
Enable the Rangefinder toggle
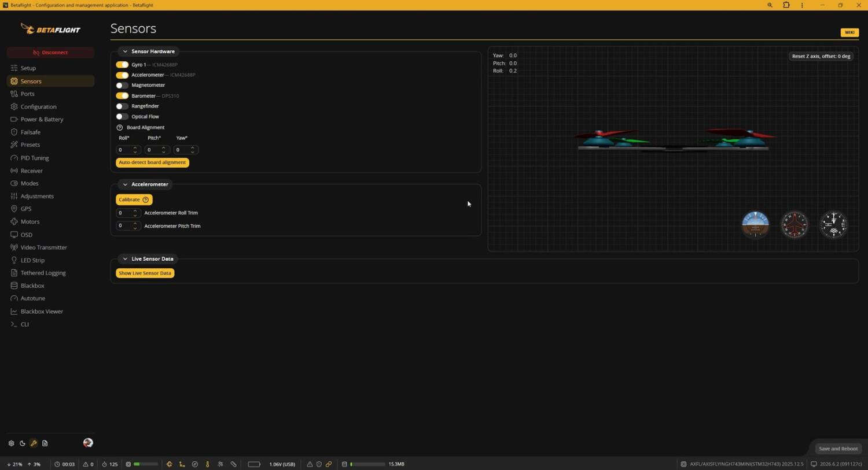122,106
